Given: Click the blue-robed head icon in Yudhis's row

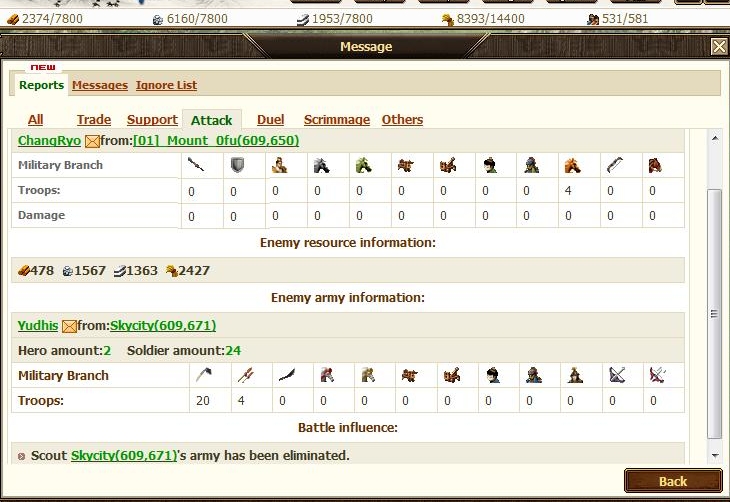Looking at the screenshot, I should tap(493, 375).
